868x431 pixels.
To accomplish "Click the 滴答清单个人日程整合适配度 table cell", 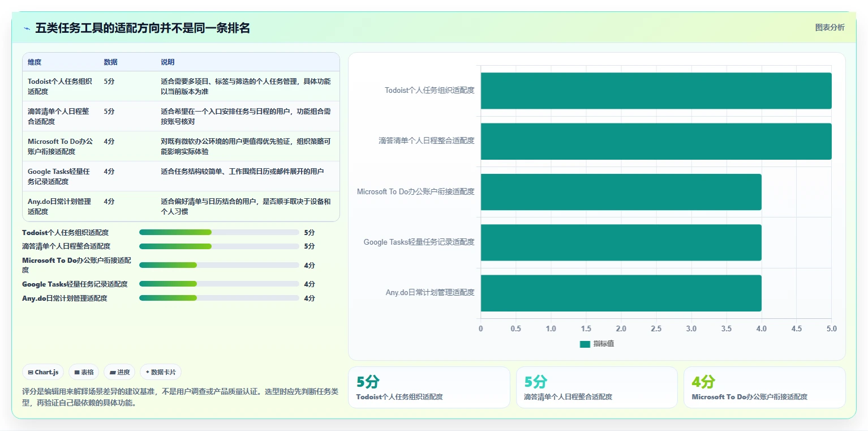I will (60, 116).
